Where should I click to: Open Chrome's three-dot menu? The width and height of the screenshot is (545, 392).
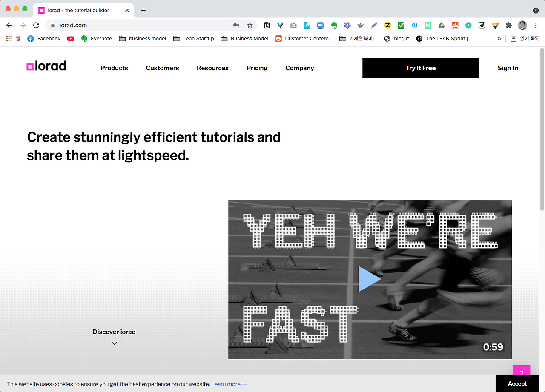[x=536, y=26]
